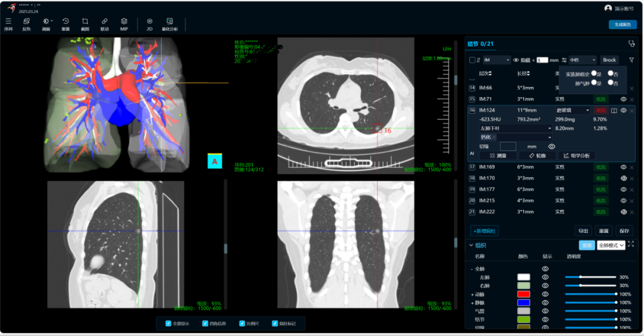
Task: Open the 左肺下叶 lobe location dropdown
Action: pyautogui.click(x=516, y=128)
